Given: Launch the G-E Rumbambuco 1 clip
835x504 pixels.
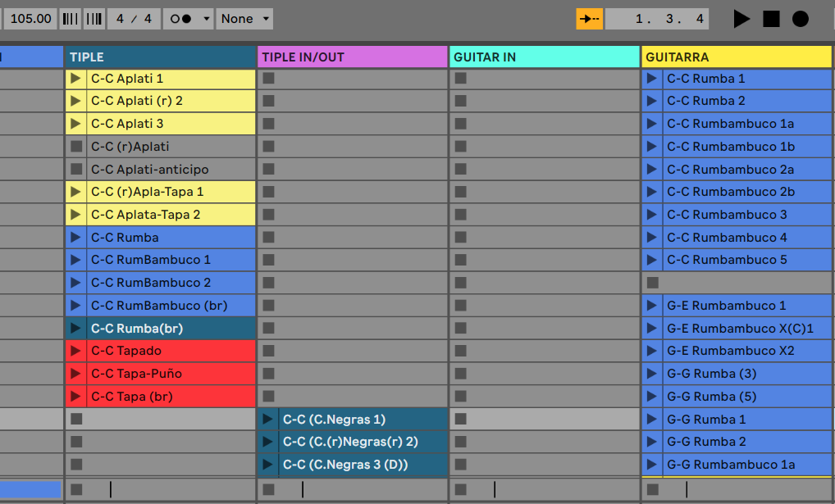Looking at the screenshot, I should (652, 306).
